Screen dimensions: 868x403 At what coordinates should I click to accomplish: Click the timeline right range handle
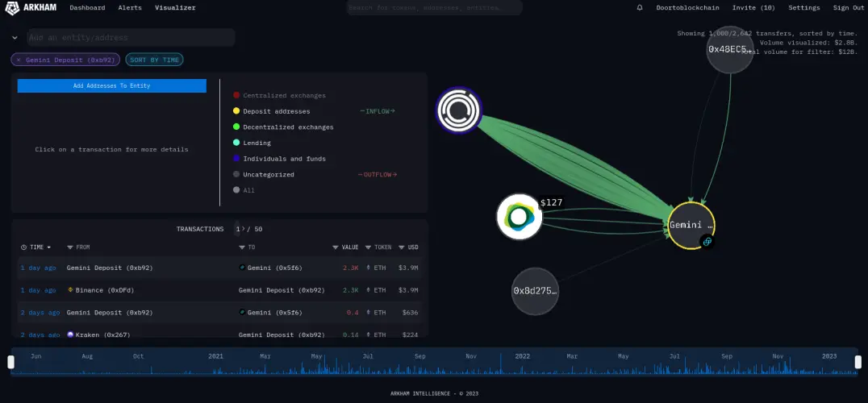coord(858,362)
